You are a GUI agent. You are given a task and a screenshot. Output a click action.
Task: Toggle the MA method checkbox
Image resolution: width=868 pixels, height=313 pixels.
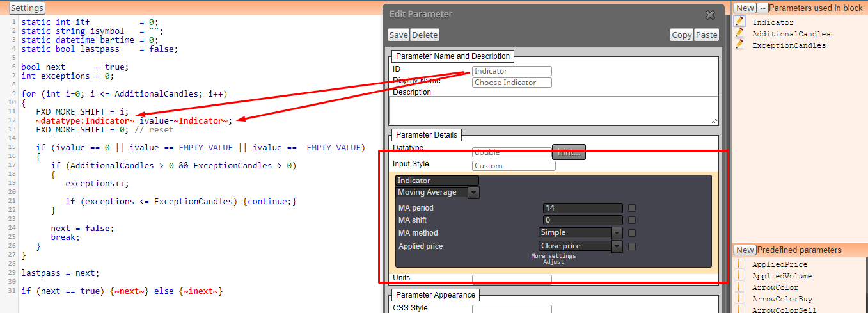coord(632,233)
